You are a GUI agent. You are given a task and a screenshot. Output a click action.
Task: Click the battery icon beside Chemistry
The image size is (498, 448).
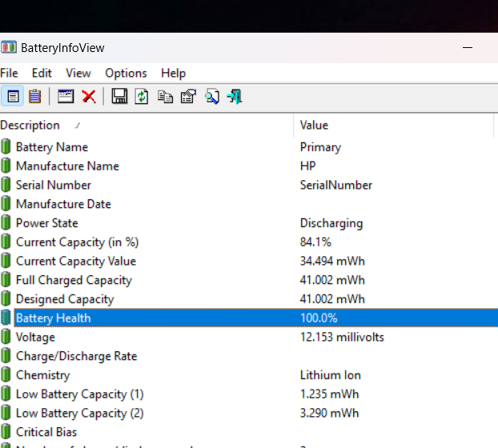(x=6, y=375)
